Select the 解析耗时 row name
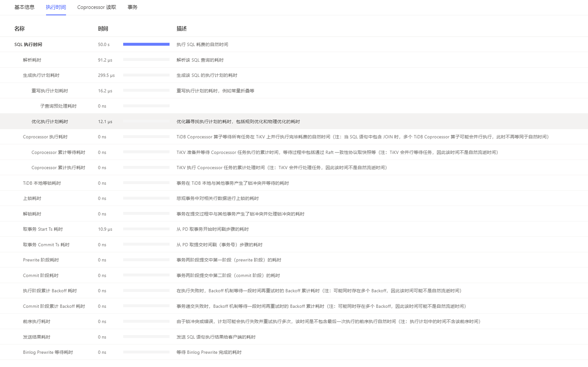This screenshot has height=367, width=588. (32, 60)
